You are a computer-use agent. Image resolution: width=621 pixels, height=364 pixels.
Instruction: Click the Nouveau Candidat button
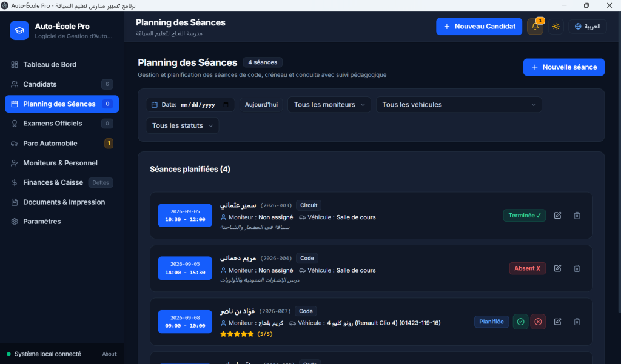pos(479,27)
